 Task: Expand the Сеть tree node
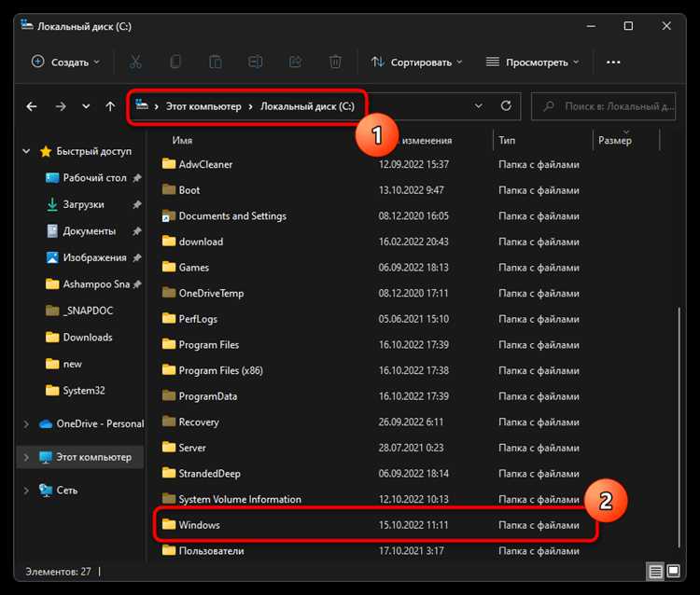tap(26, 491)
